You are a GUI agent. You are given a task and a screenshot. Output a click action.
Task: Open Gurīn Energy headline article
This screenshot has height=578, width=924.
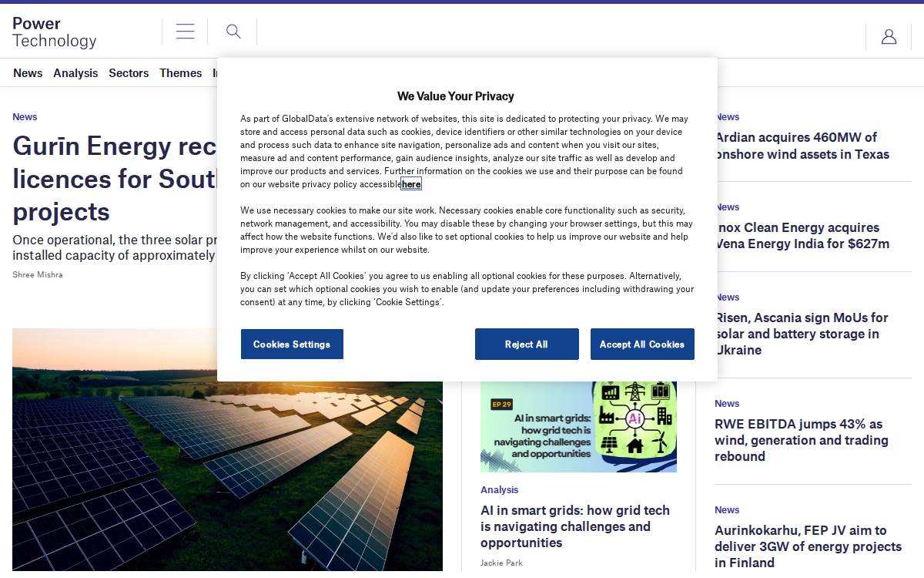coord(115,179)
